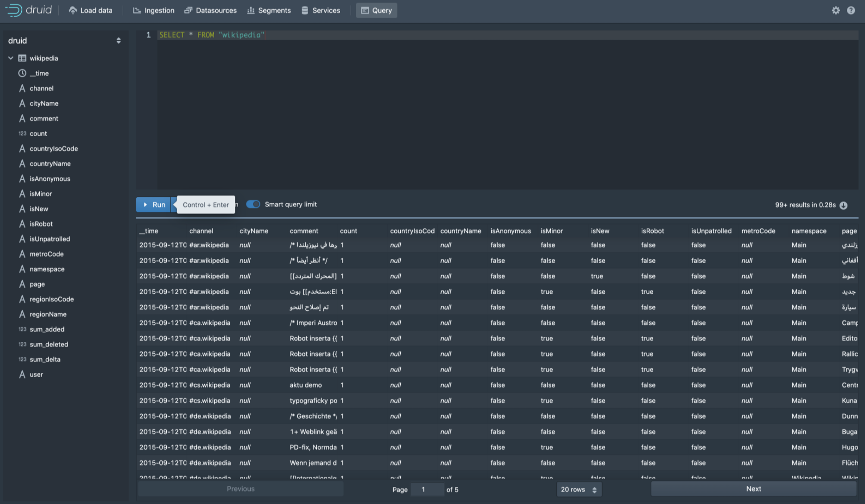The width and height of the screenshot is (865, 504).
Task: Click the string icon beside regionIsoCode
Action: pyautogui.click(x=22, y=299)
